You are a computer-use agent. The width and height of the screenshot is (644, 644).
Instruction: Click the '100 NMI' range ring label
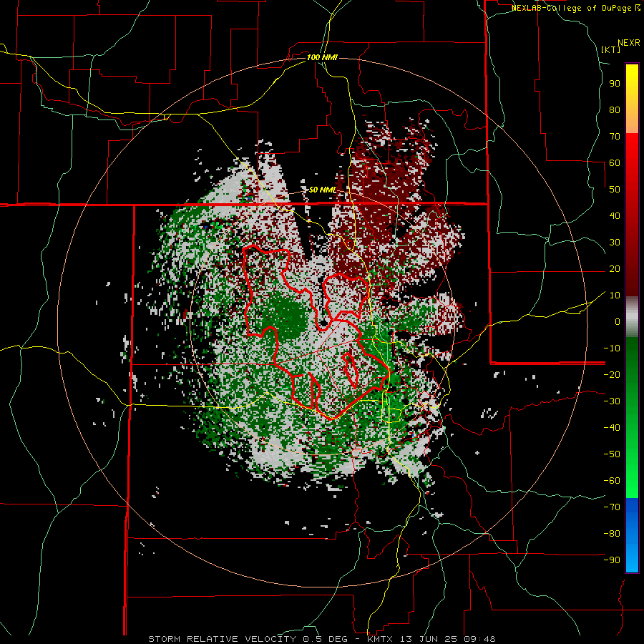click(322, 57)
